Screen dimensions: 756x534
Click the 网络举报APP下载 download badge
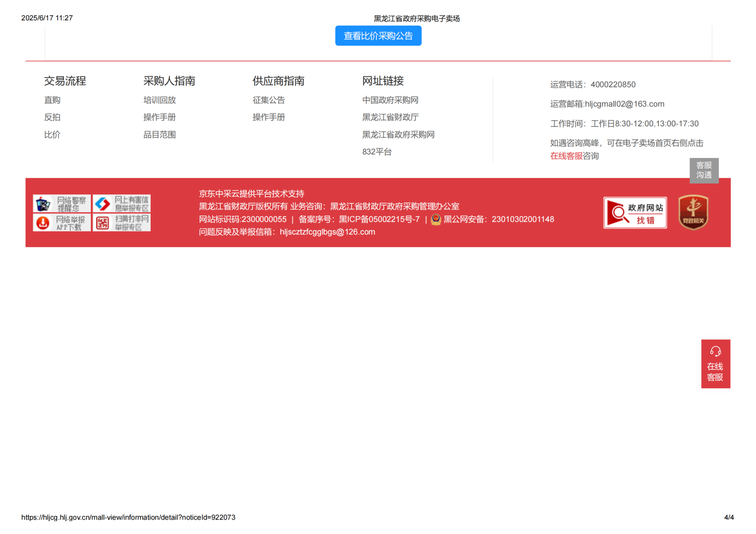click(x=62, y=223)
